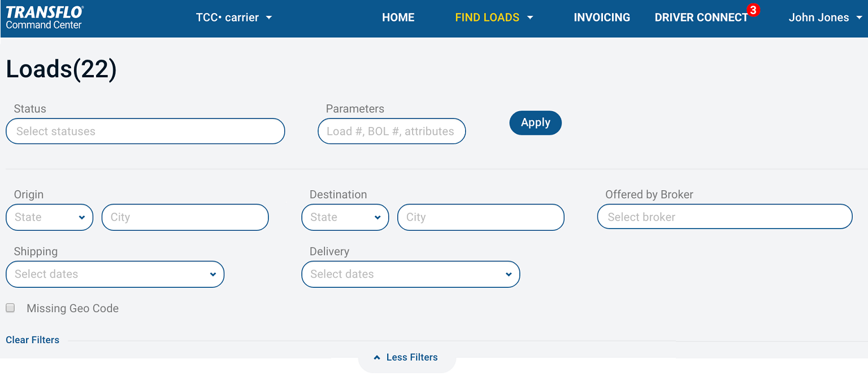This screenshot has width=868, height=390.
Task: Click the Select broker field
Action: 724,217
